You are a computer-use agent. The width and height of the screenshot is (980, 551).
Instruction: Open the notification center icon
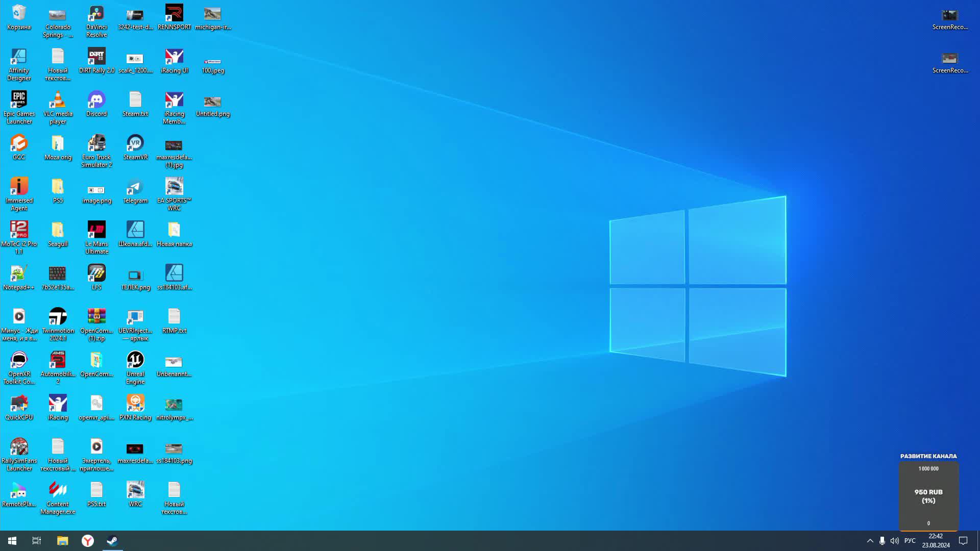963,541
